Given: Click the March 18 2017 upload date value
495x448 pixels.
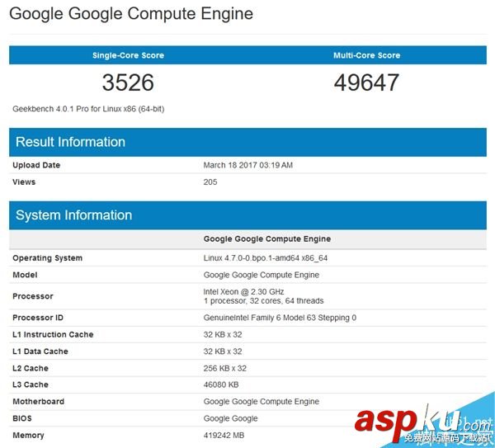Looking at the screenshot, I should (247, 165).
